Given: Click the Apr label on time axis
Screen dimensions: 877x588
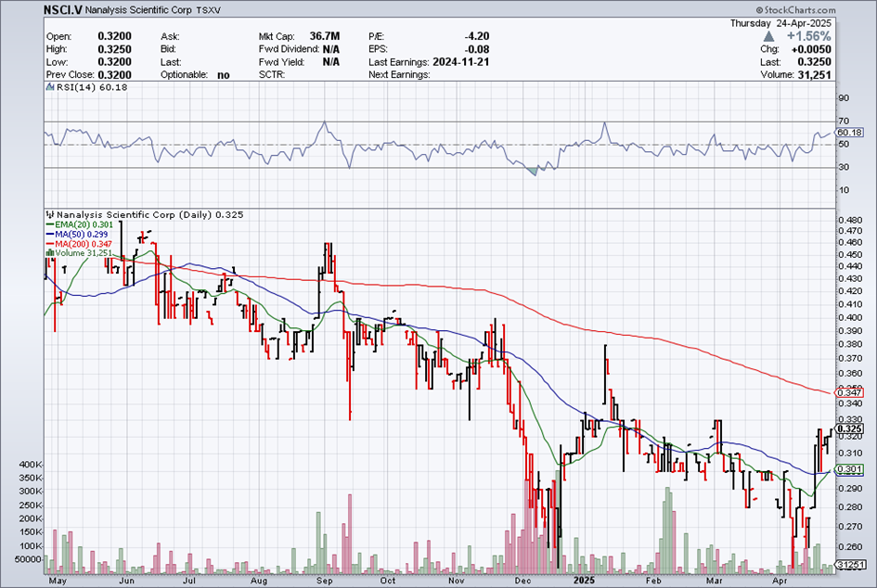Looking at the screenshot, I should tap(780, 581).
